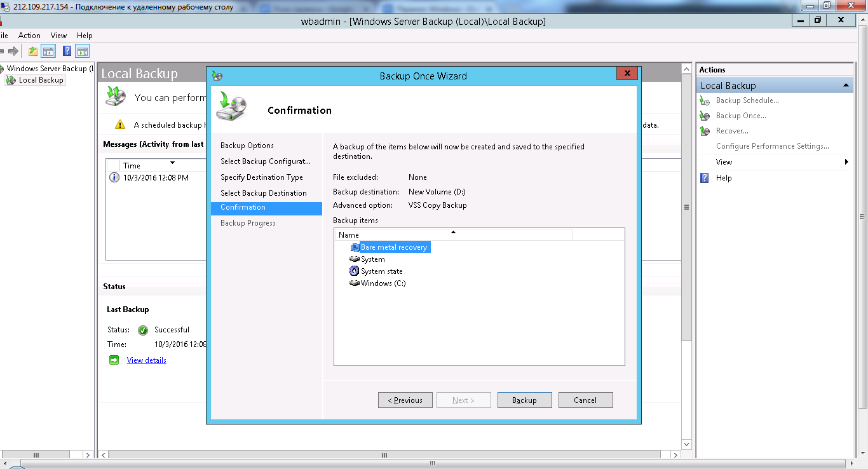Click the New Volume (D:) destination text
This screenshot has height=469, width=868.
click(437, 192)
